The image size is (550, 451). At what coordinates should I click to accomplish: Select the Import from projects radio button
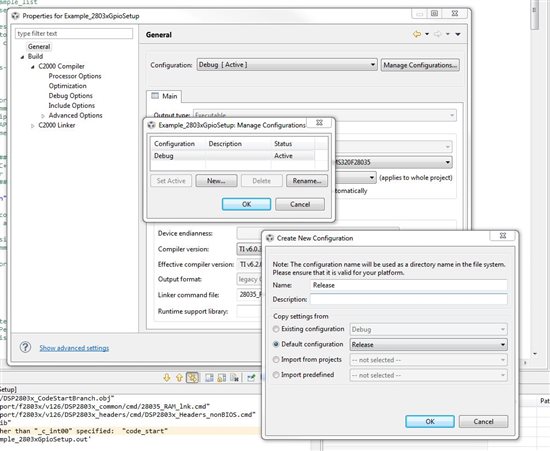276,359
